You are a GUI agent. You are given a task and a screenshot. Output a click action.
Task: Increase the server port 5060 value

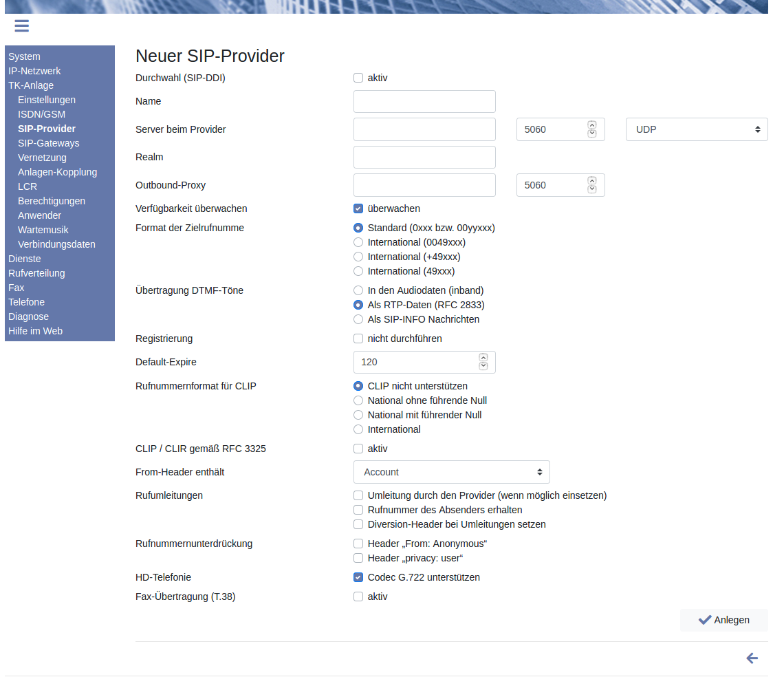click(x=592, y=125)
